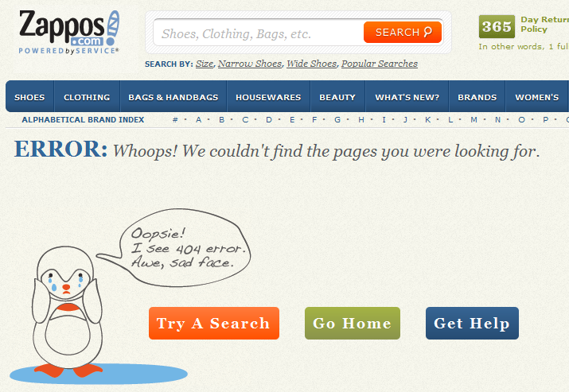Select the CLOTHING navigation tab
The height and width of the screenshot is (392, 569).
pos(87,96)
